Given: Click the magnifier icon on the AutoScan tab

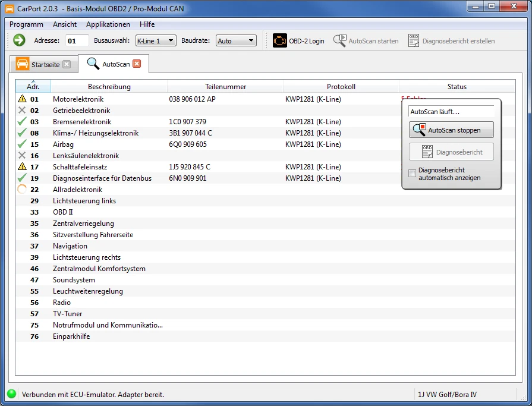Looking at the screenshot, I should (92, 64).
